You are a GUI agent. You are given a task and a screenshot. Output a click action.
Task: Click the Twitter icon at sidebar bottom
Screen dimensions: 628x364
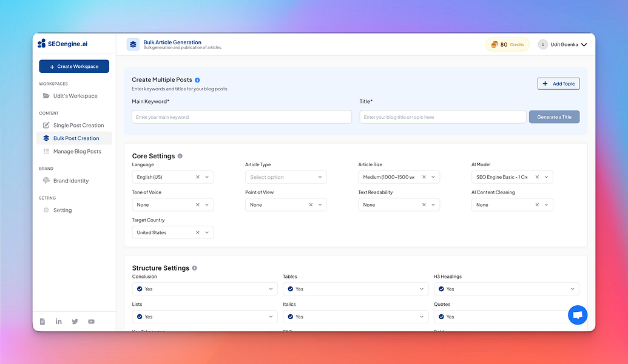(75, 322)
